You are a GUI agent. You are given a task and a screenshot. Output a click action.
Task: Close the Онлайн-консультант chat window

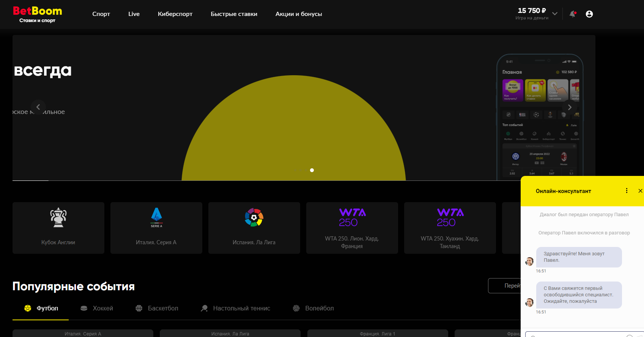pyautogui.click(x=640, y=191)
